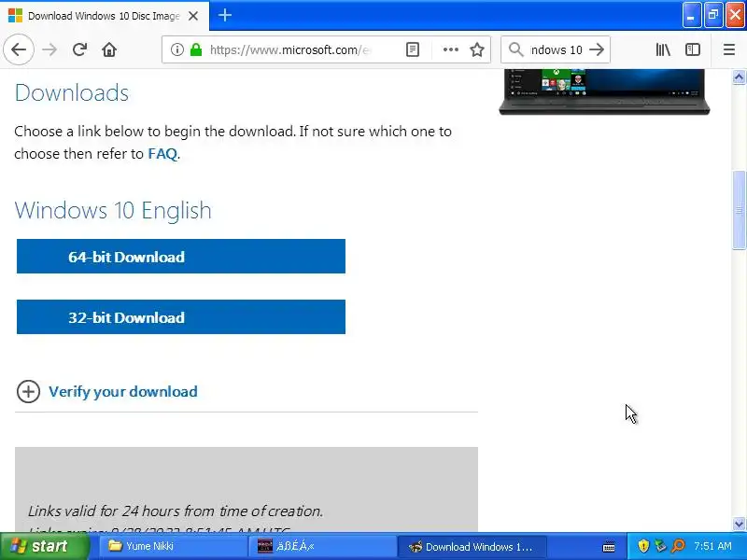Click the Downloads heading text
This screenshot has width=747, height=560.
pos(72,92)
